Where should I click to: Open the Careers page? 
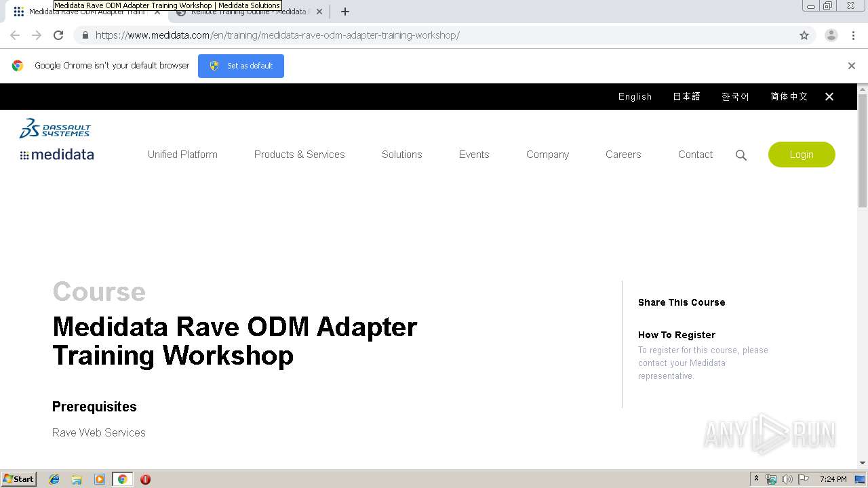click(x=623, y=155)
